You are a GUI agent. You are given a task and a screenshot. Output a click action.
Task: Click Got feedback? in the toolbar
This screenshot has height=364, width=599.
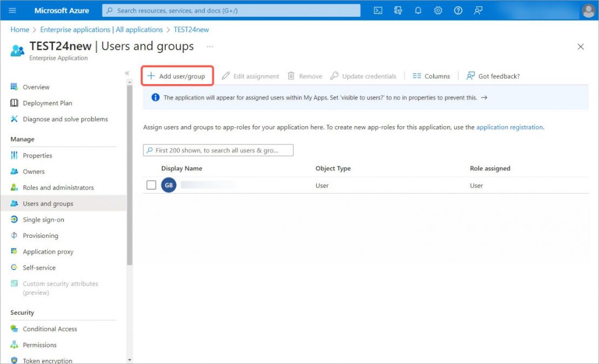point(493,76)
